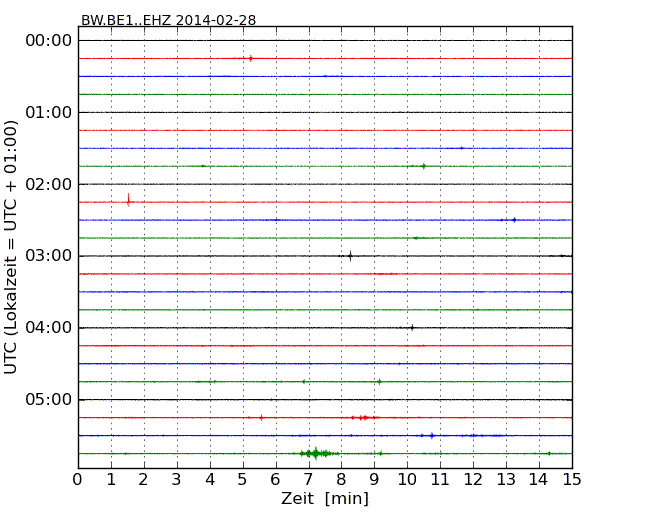Select the black spike on the 03:00 trace
The image size is (650, 520).
351,256
